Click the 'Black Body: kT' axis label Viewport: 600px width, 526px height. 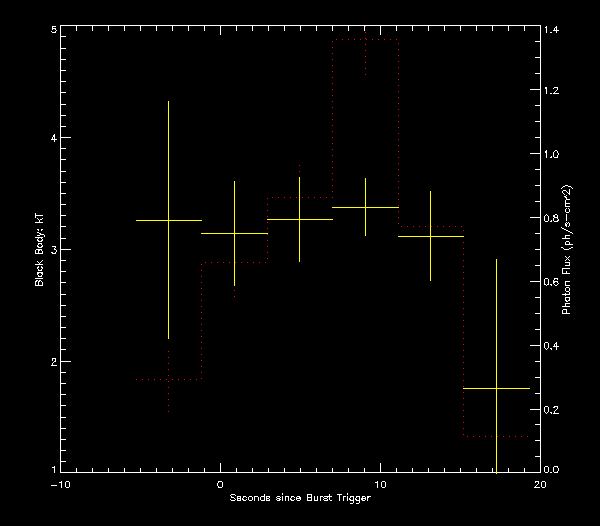click(40, 250)
